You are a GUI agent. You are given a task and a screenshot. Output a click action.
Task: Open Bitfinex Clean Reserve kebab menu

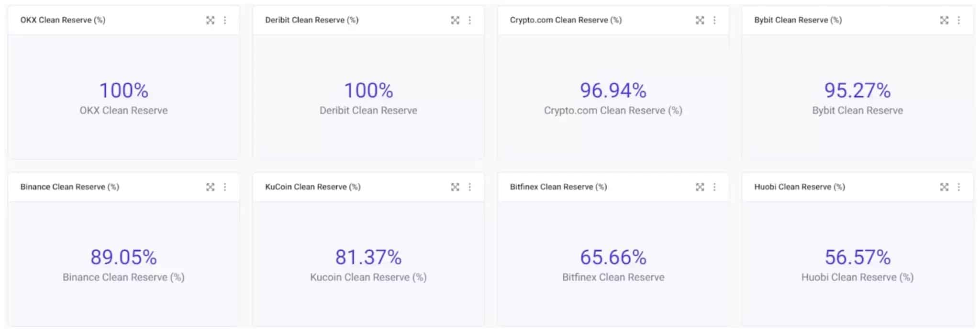pos(714,187)
